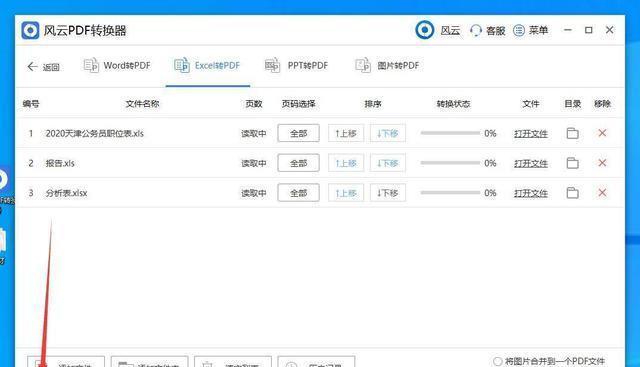Click the 风云 account avatar icon
Screen dimensions: 640x367
coord(424,30)
